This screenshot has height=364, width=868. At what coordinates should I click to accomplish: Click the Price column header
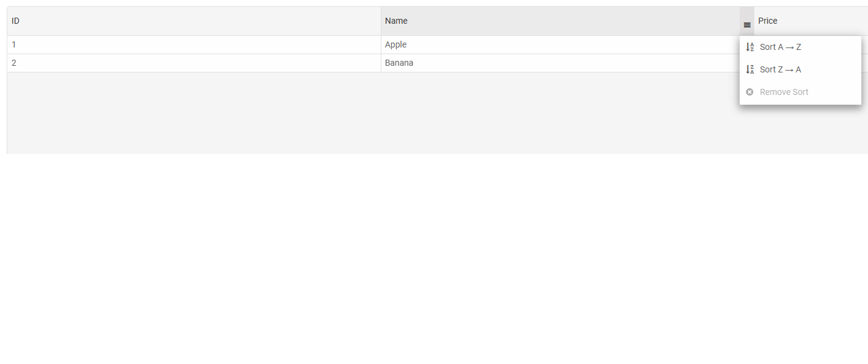tap(768, 21)
